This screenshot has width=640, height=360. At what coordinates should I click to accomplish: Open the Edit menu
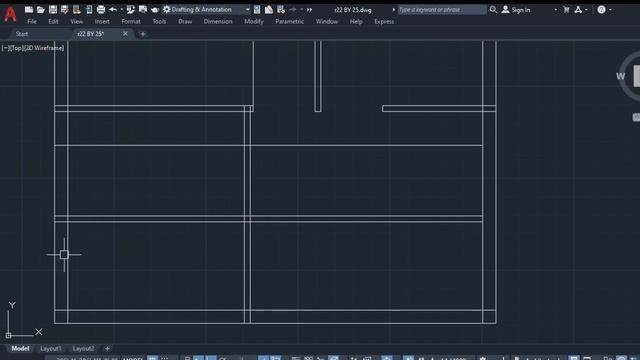click(53, 21)
